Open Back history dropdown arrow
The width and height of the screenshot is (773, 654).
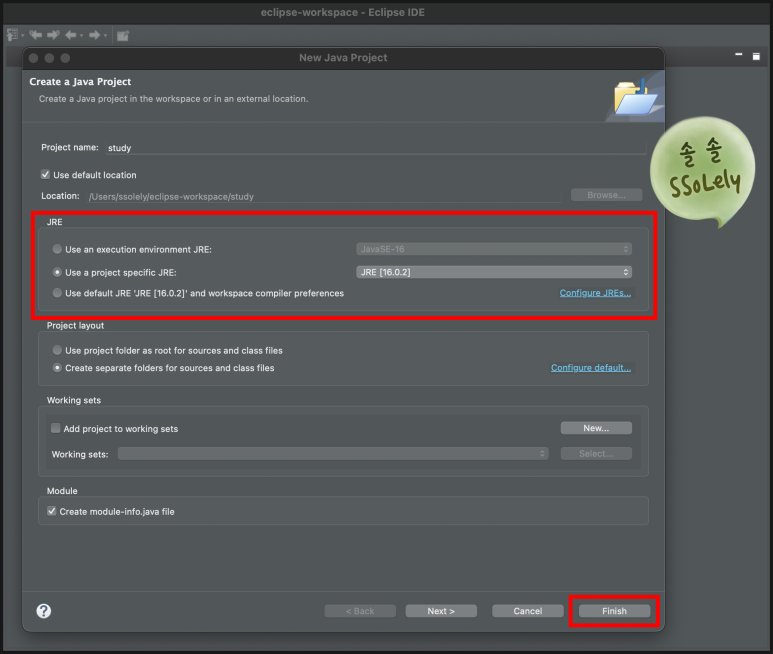coord(81,35)
